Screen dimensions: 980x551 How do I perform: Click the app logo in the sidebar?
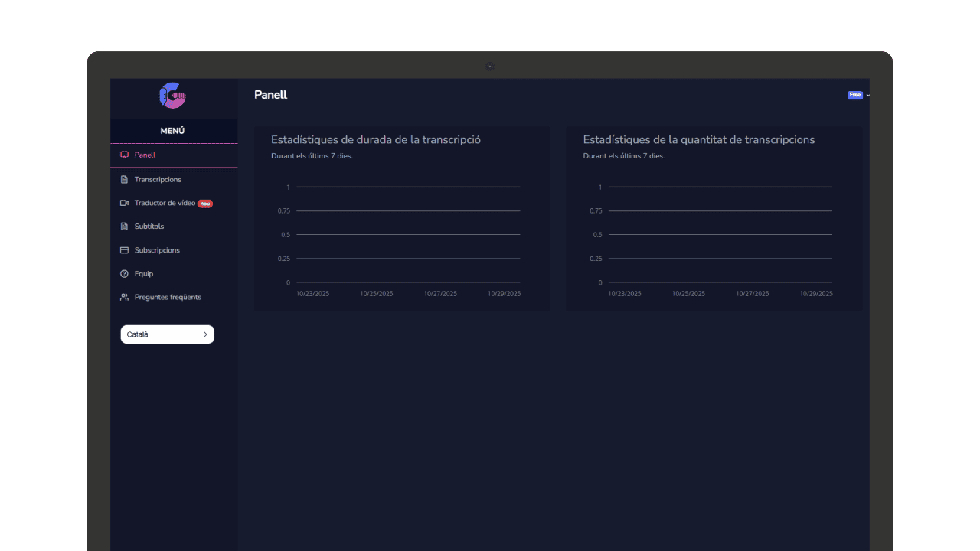pyautogui.click(x=173, y=96)
